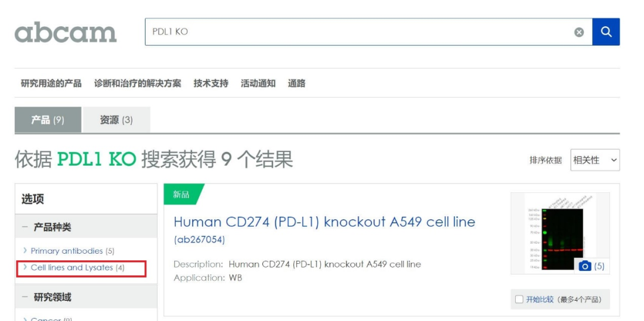644x321 pixels.
Task: Clear the search field with X icon
Action: (x=579, y=32)
